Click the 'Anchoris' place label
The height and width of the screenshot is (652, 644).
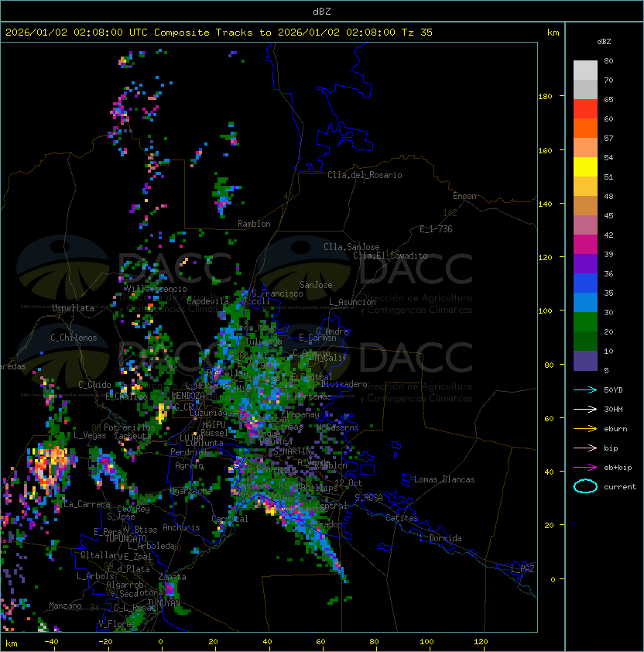point(181,527)
